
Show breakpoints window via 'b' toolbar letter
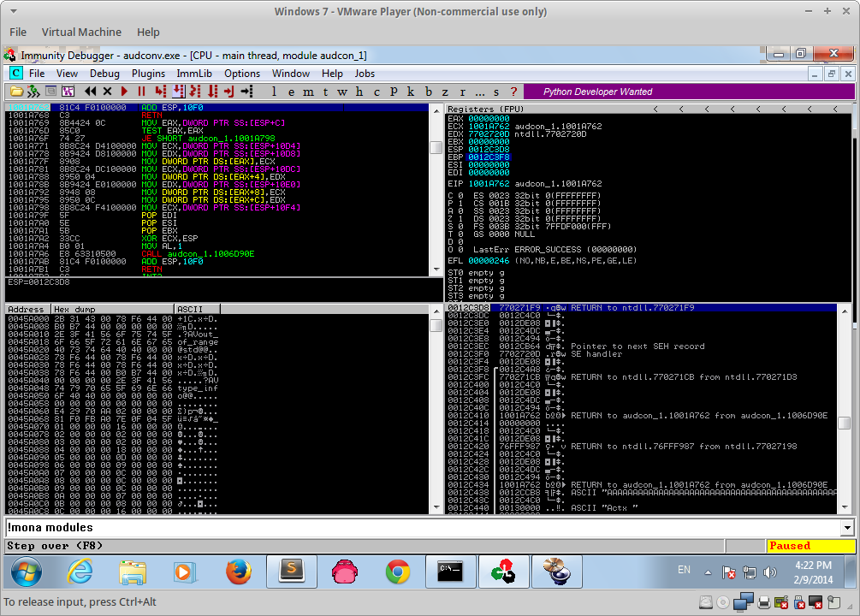[428, 92]
